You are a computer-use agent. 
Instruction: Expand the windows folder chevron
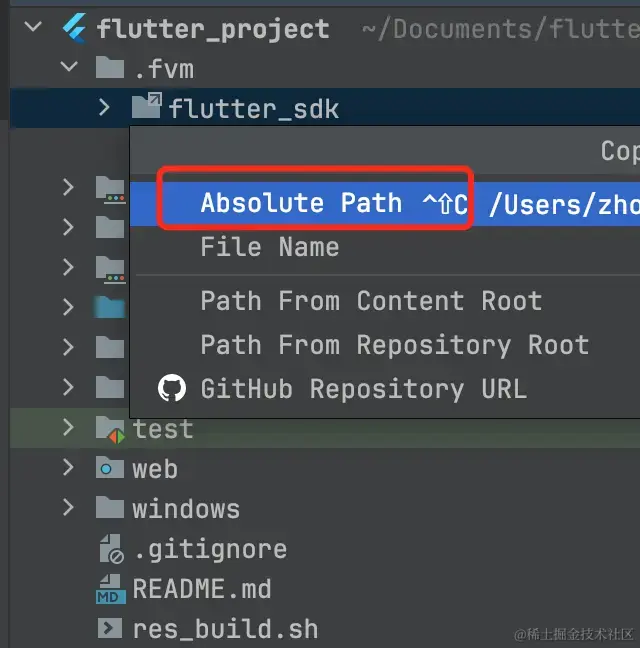coord(68,507)
